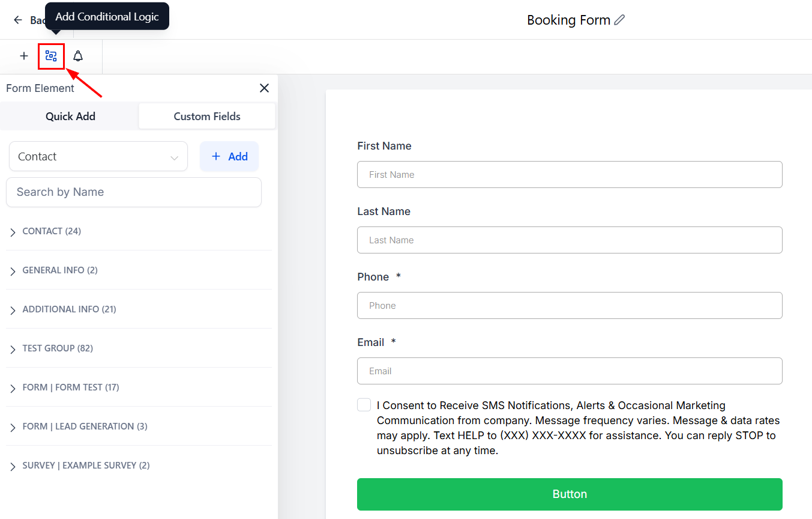Expand the ADDITIONAL INFO (21) group
The image size is (812, 519).
click(x=13, y=310)
